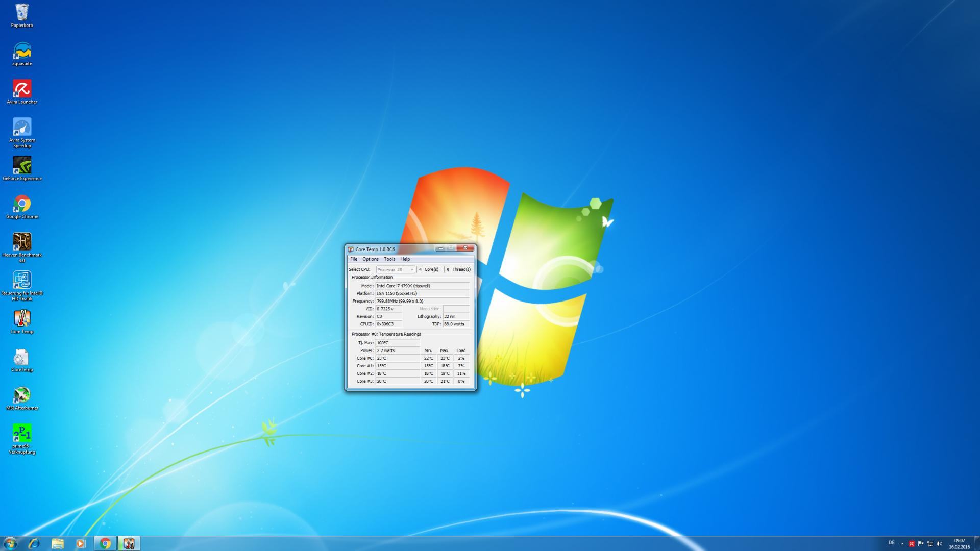Click the Core #0 load 2%
Image resolution: width=980 pixels, height=551 pixels.
point(461,358)
